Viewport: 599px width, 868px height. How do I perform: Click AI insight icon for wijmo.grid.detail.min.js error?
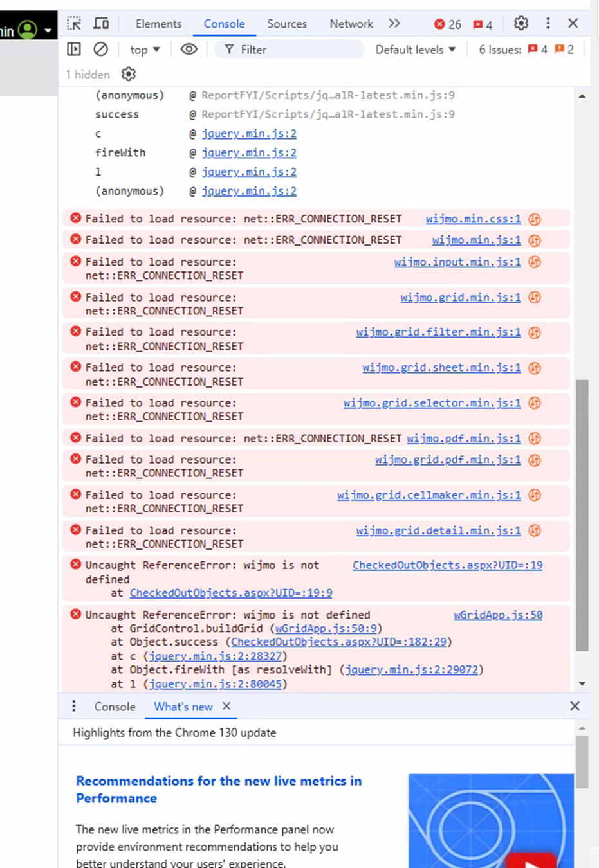click(x=535, y=530)
